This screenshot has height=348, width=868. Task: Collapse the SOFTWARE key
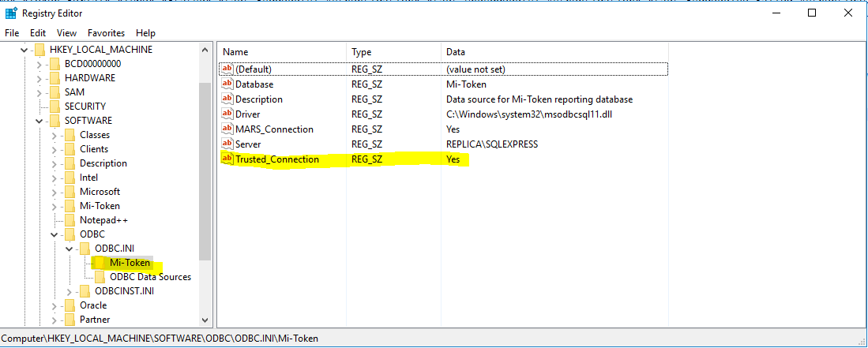(x=39, y=121)
